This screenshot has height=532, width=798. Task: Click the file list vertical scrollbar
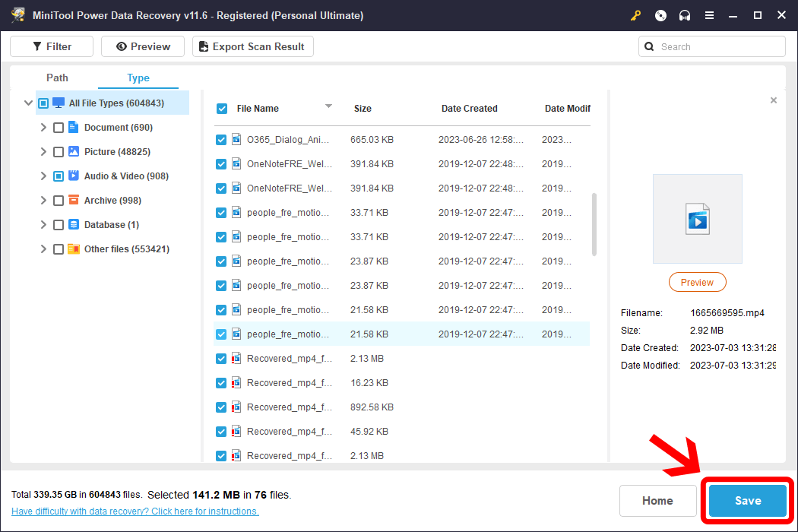click(x=594, y=224)
